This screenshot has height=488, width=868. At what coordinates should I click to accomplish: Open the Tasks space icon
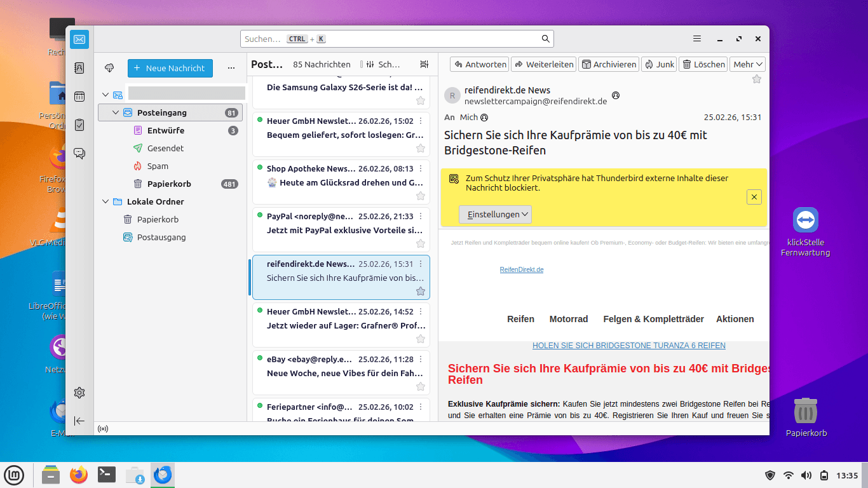pos(79,125)
